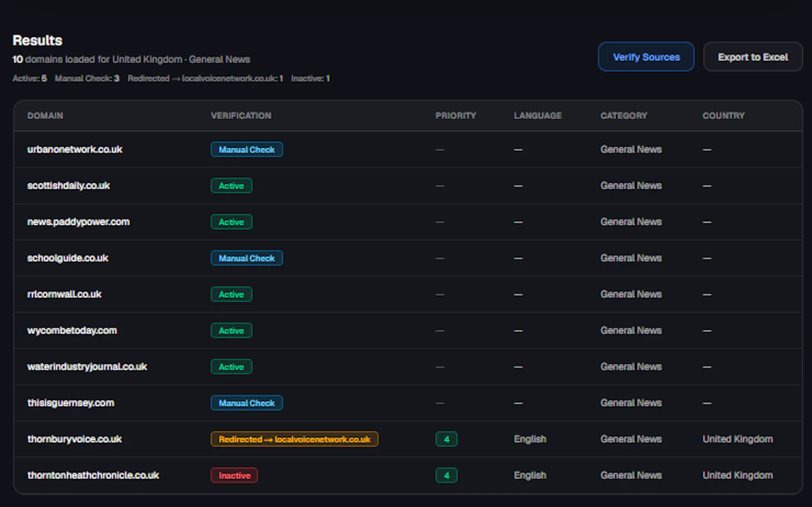Click the rrlcornwall.co.uk domain cell
812x507 pixels.
point(64,294)
